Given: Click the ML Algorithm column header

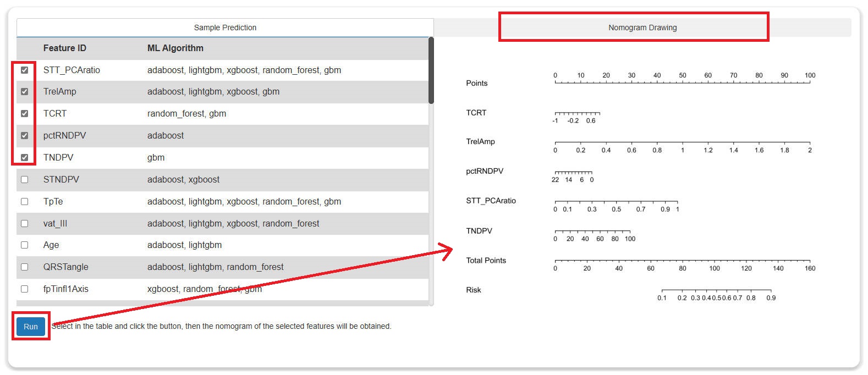Looking at the screenshot, I should click(175, 48).
